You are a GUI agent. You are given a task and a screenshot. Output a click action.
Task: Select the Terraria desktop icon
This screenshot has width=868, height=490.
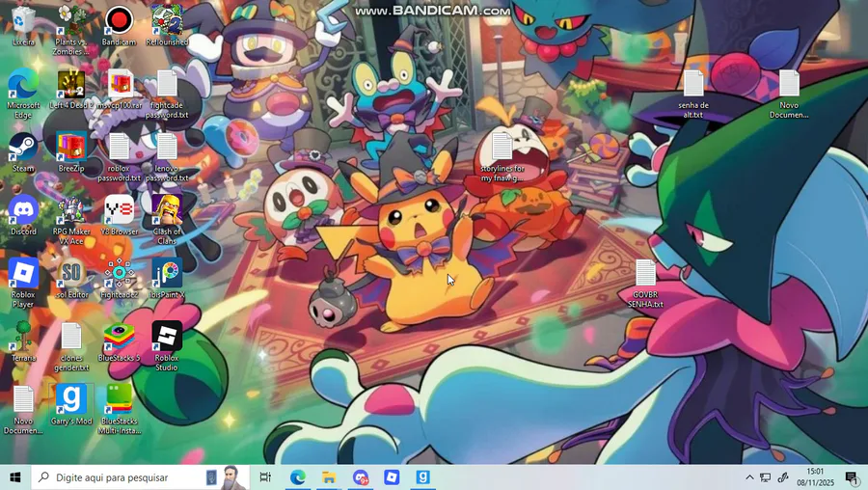click(x=23, y=342)
